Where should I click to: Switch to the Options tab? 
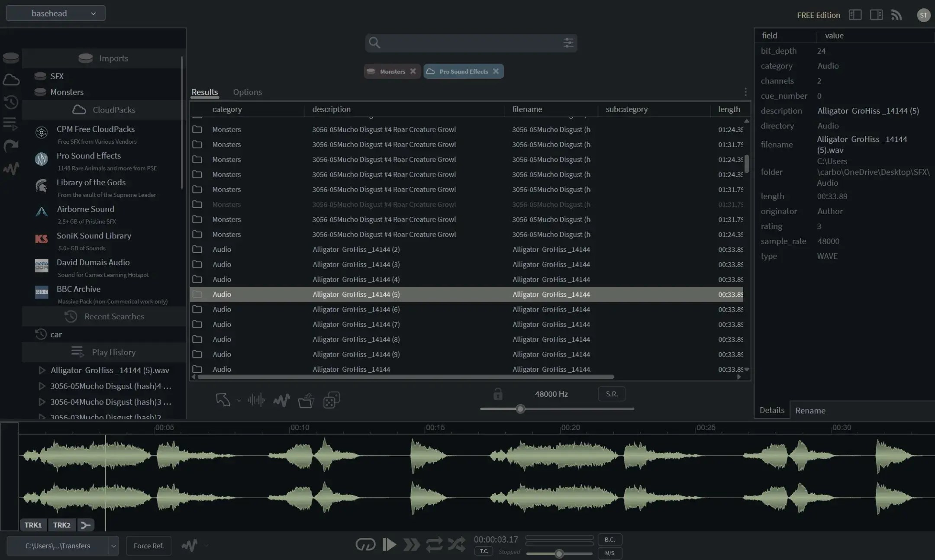click(x=247, y=92)
